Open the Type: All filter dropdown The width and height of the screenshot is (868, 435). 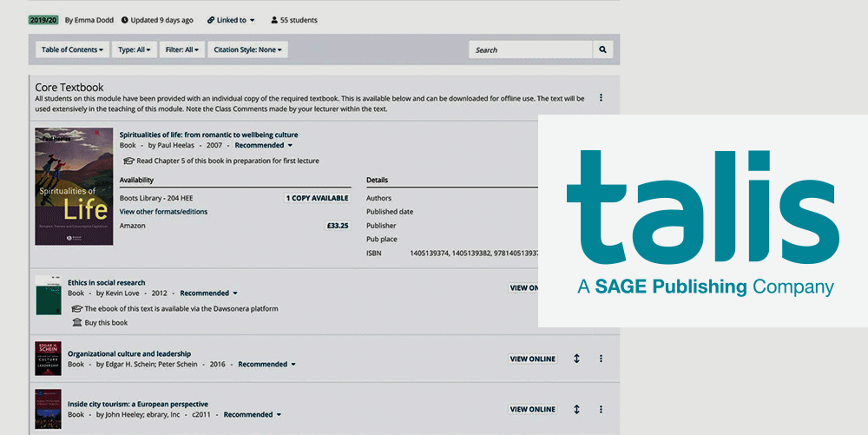point(134,50)
